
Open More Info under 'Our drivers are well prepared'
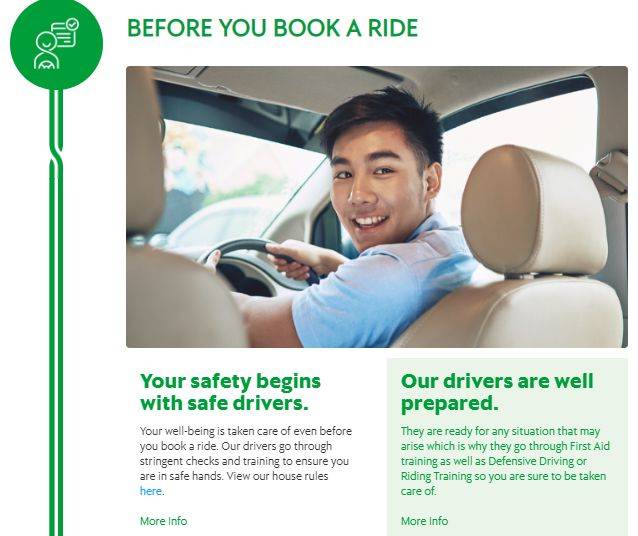pos(424,521)
